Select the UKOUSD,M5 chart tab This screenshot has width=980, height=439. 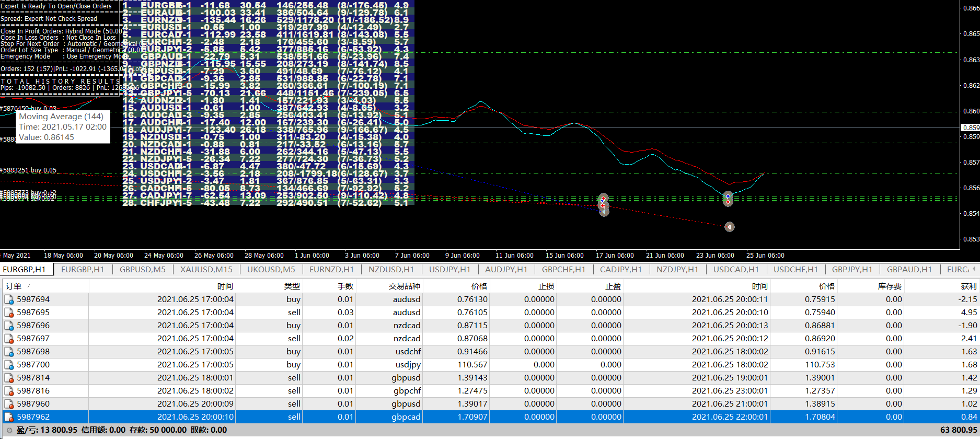[271, 270]
